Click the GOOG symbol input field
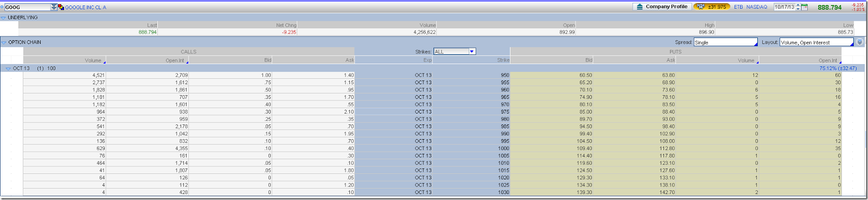 (27, 7)
